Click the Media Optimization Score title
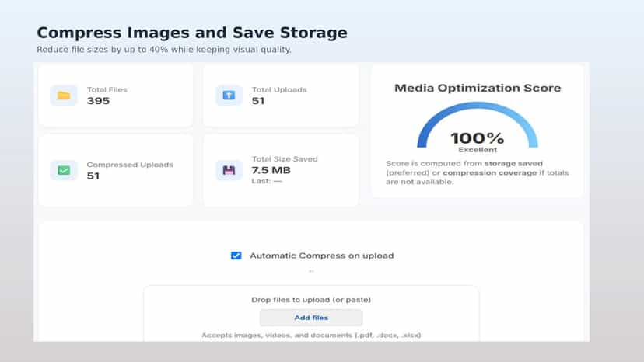 [x=478, y=88]
